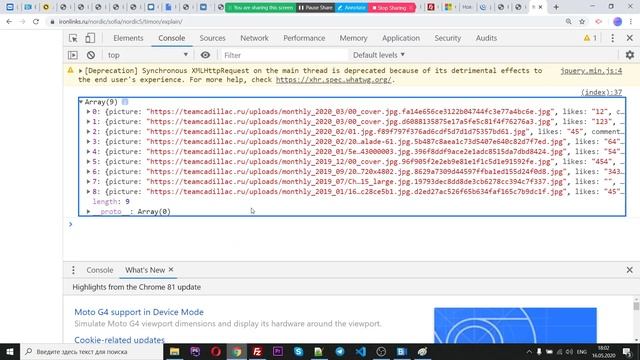The width and height of the screenshot is (640, 360).
Task: Switch to the Sources tab
Action: pyautogui.click(x=212, y=38)
